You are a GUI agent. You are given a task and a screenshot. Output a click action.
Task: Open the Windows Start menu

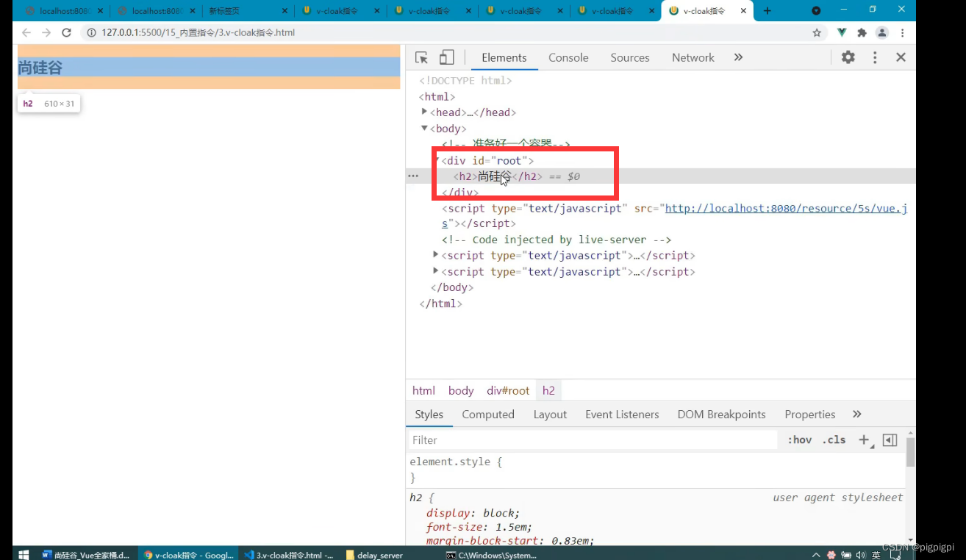23,554
